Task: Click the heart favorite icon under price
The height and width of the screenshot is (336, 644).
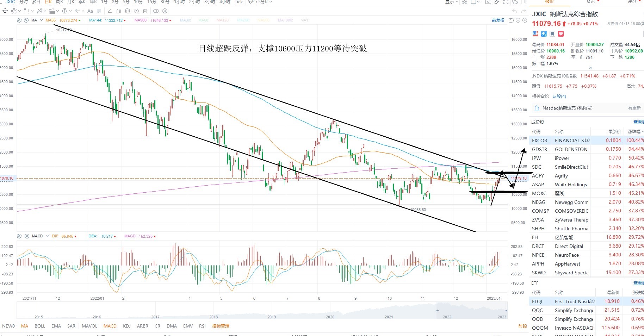Action: pos(561,34)
